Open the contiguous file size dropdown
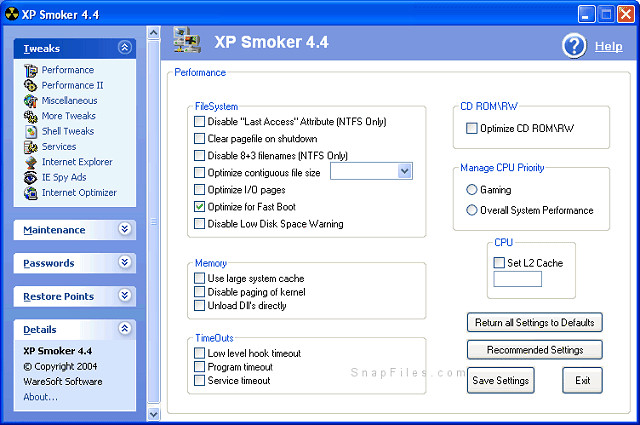The width and height of the screenshot is (640, 425). [x=404, y=171]
